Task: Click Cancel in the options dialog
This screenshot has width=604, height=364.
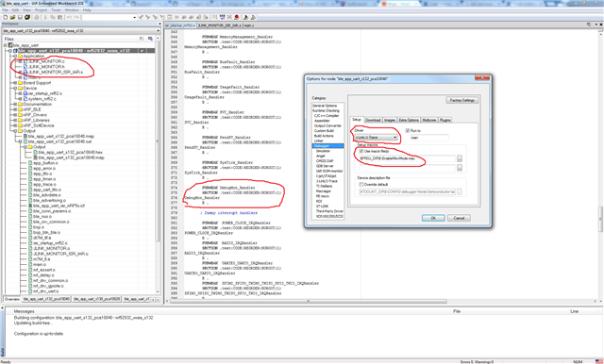Action: point(459,218)
